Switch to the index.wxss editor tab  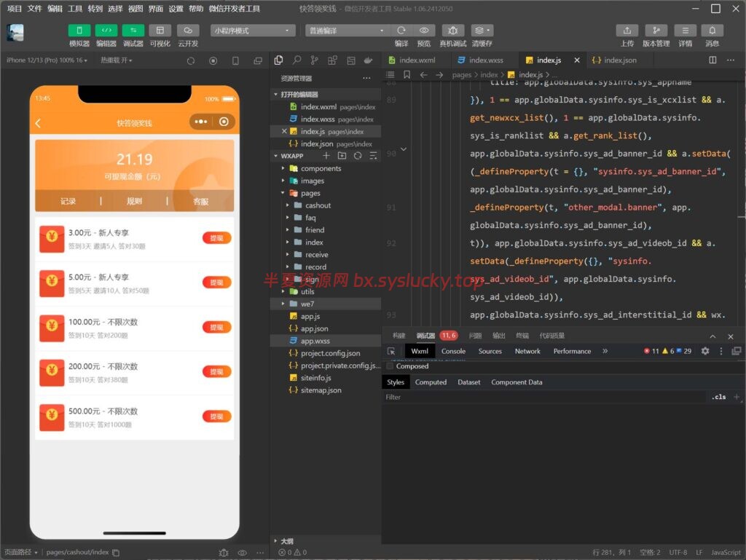(481, 60)
